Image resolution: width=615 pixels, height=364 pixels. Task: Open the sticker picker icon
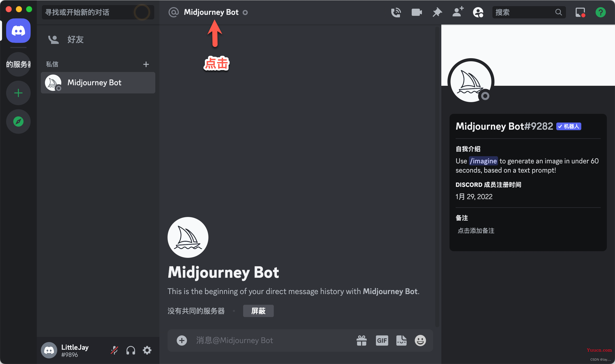(401, 341)
